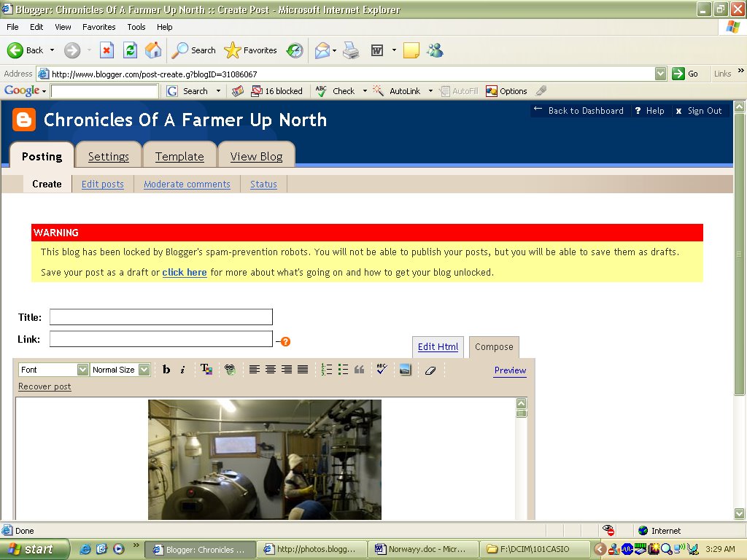Insert a hyperlink with the link icon
Viewport: 747px width, 560px height.
pos(230,370)
